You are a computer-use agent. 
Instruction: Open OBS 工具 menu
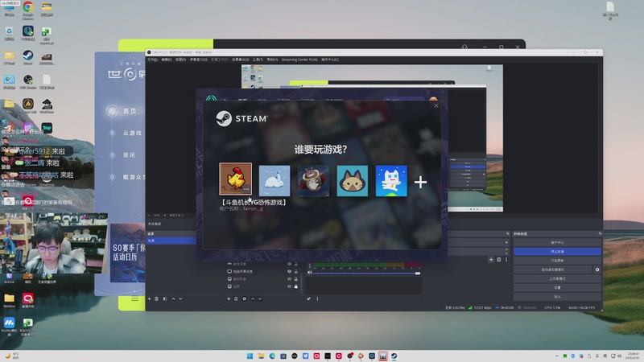(258, 60)
